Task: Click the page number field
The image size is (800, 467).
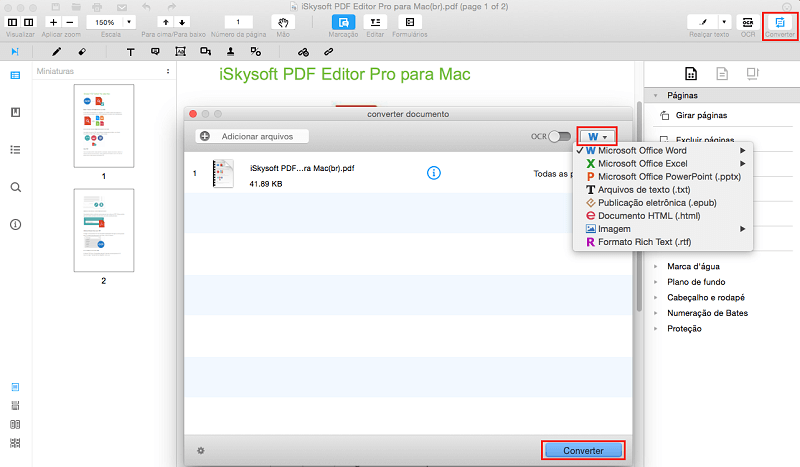Action: pyautogui.click(x=238, y=22)
